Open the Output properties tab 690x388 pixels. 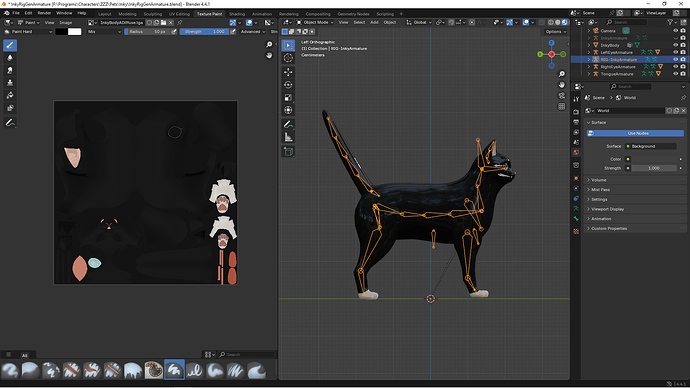click(576, 122)
